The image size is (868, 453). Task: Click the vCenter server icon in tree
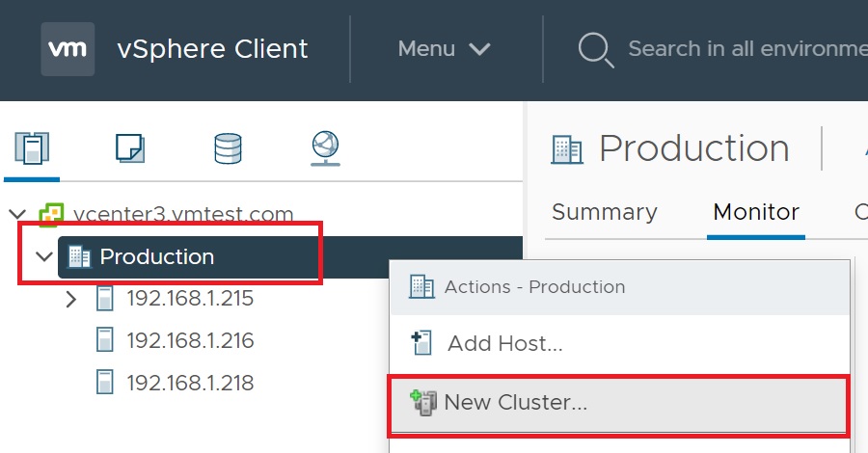[x=50, y=214]
